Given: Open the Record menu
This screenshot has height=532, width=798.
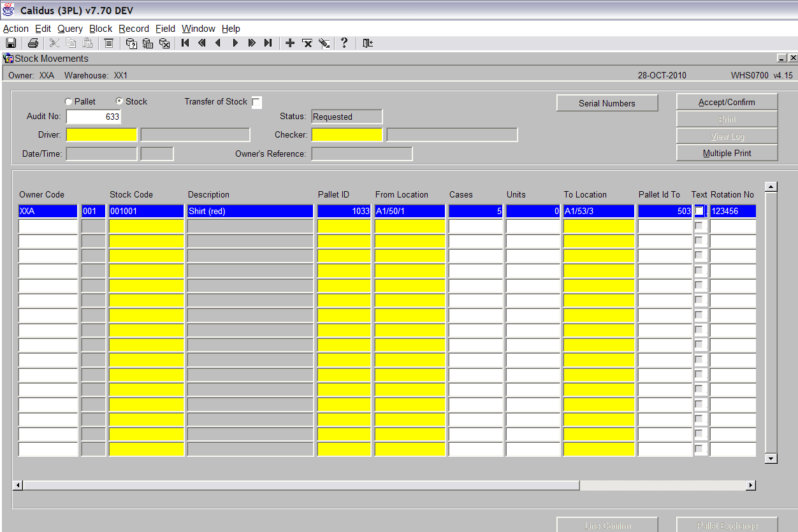Looking at the screenshot, I should tap(134, 29).
